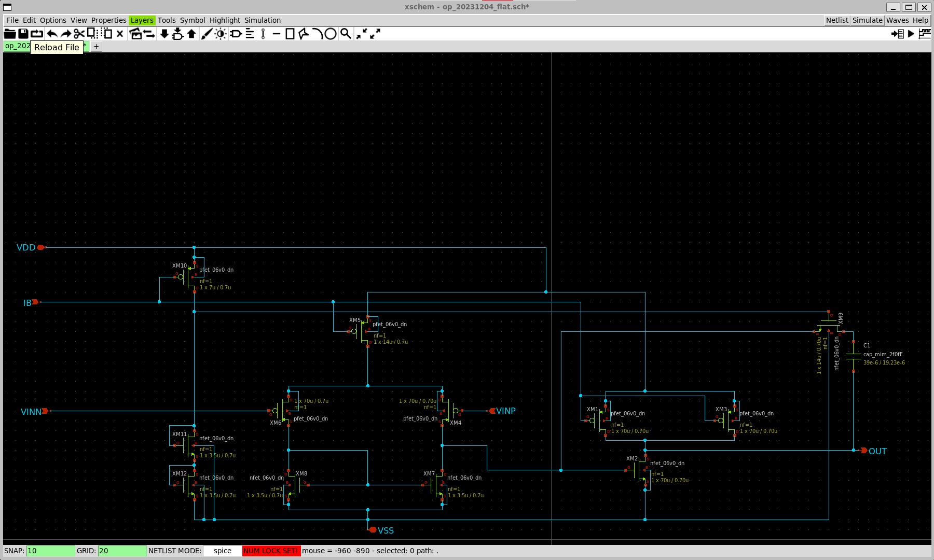934x560 pixels.
Task: Click the spice netlist mode button
Action: coord(222,551)
